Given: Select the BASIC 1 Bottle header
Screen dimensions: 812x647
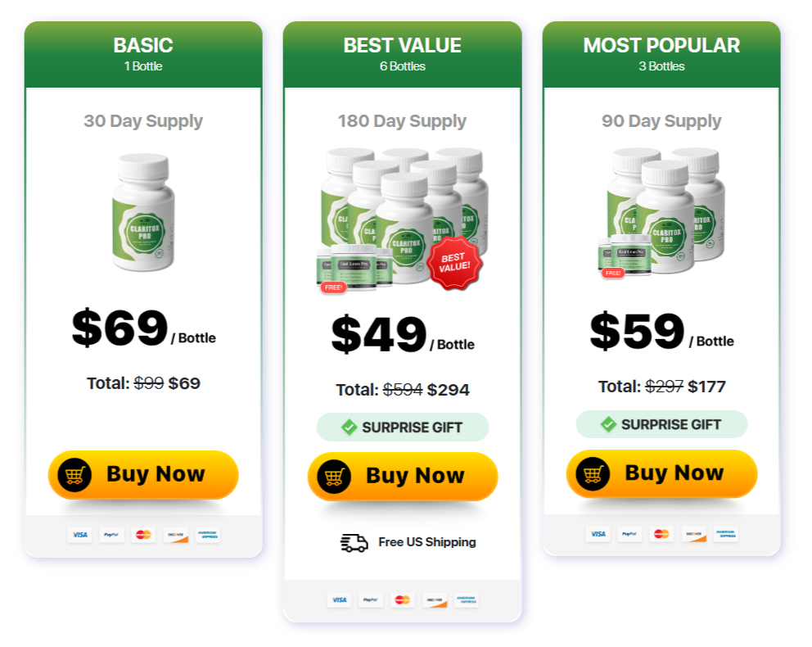Looking at the screenshot, I should (x=143, y=54).
